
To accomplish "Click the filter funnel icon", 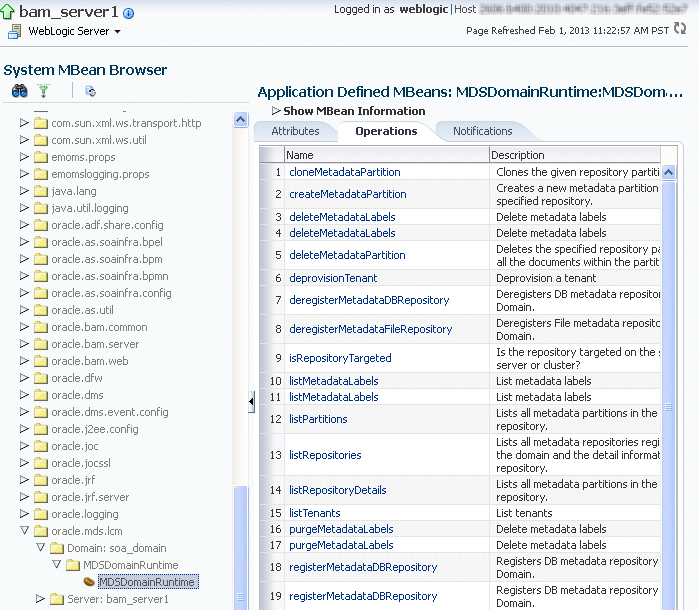I will pos(43,91).
